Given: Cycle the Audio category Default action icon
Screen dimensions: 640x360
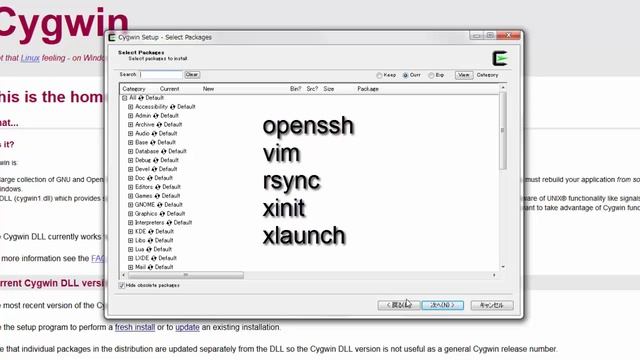Looking at the screenshot, I should click(x=154, y=134).
